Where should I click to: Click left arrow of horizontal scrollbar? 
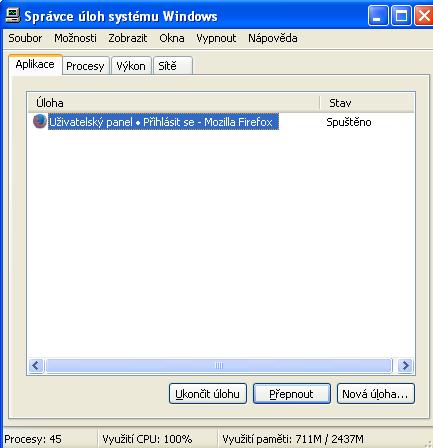click(x=36, y=366)
